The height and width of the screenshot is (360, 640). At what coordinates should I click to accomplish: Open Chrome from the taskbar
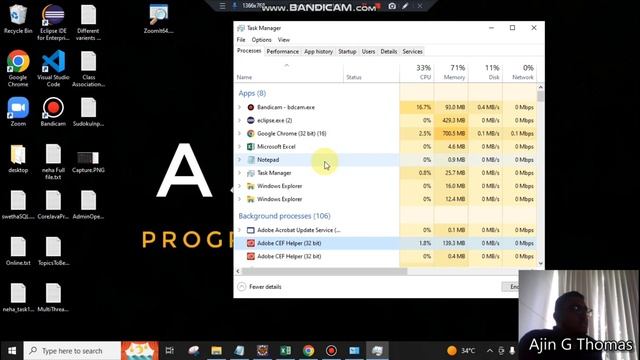click(309, 351)
